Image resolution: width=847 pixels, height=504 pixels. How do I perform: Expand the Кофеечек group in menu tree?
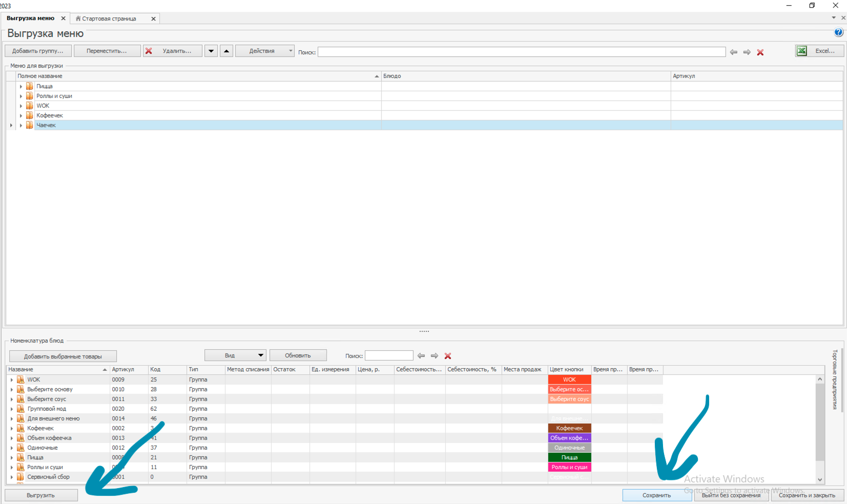(x=21, y=116)
